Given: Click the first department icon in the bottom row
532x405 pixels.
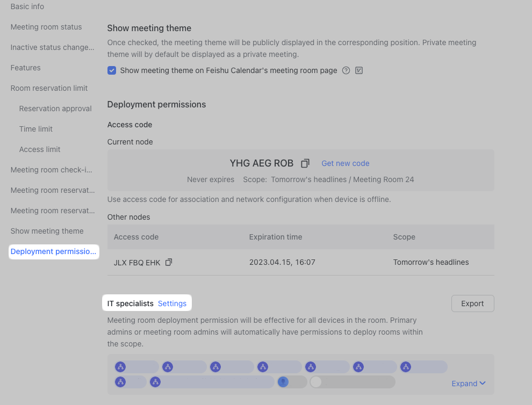Looking at the screenshot, I should (x=120, y=382).
